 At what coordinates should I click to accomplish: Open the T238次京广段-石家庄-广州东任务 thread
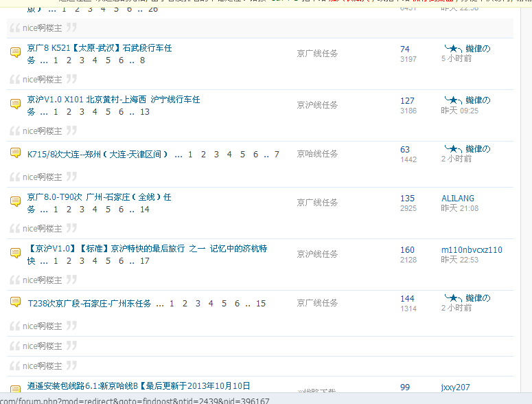coord(89,304)
